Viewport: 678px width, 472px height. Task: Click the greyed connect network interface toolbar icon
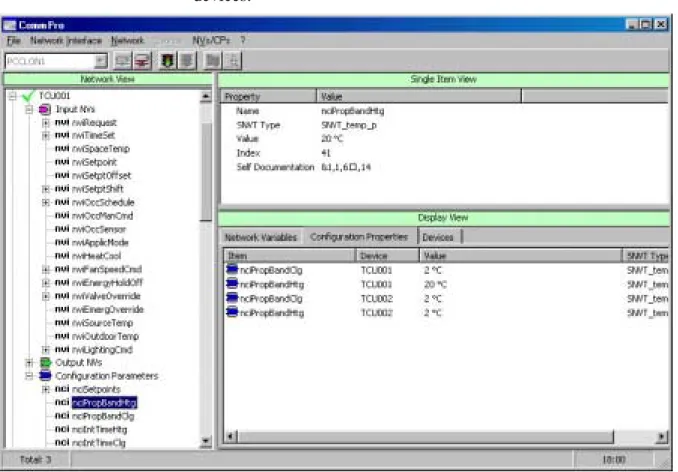tap(122, 61)
